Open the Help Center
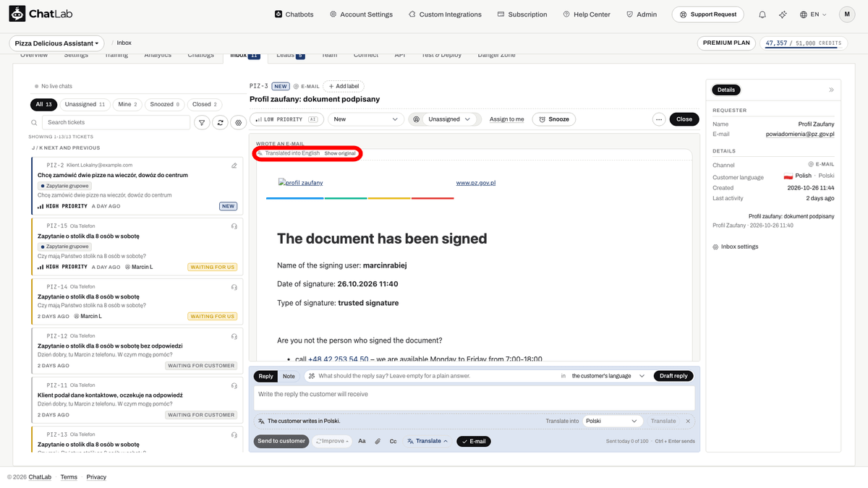Screen dimensions: 868x488 pos(587,14)
